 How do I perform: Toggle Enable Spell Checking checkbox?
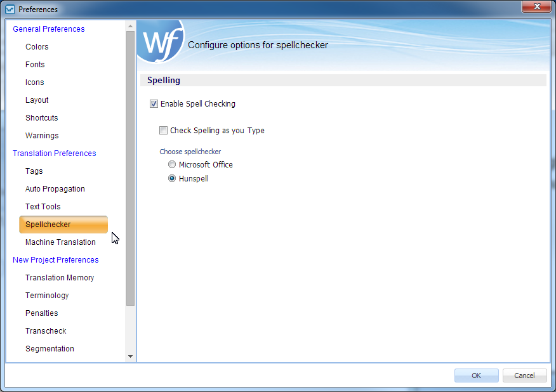click(x=154, y=104)
